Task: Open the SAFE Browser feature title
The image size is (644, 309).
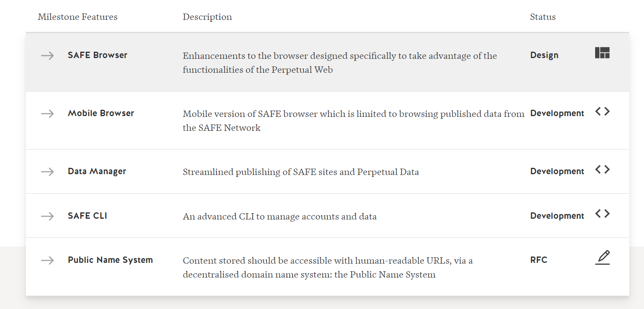Action: (x=97, y=55)
